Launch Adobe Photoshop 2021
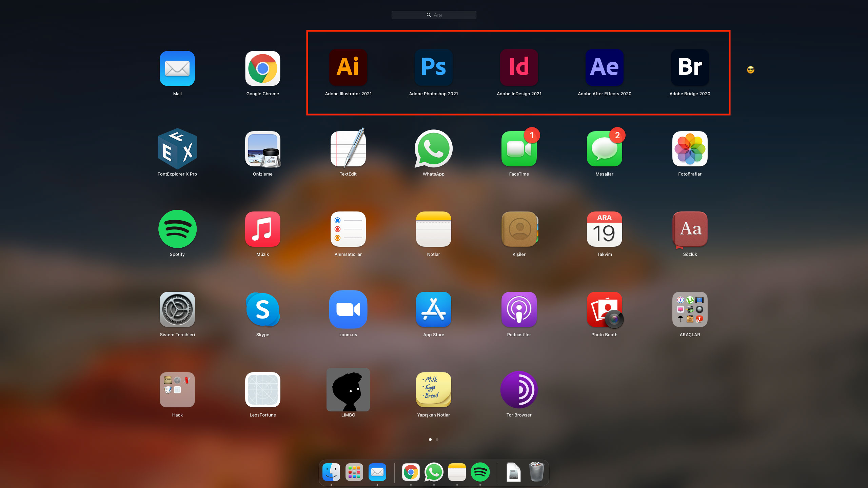 pyautogui.click(x=433, y=67)
